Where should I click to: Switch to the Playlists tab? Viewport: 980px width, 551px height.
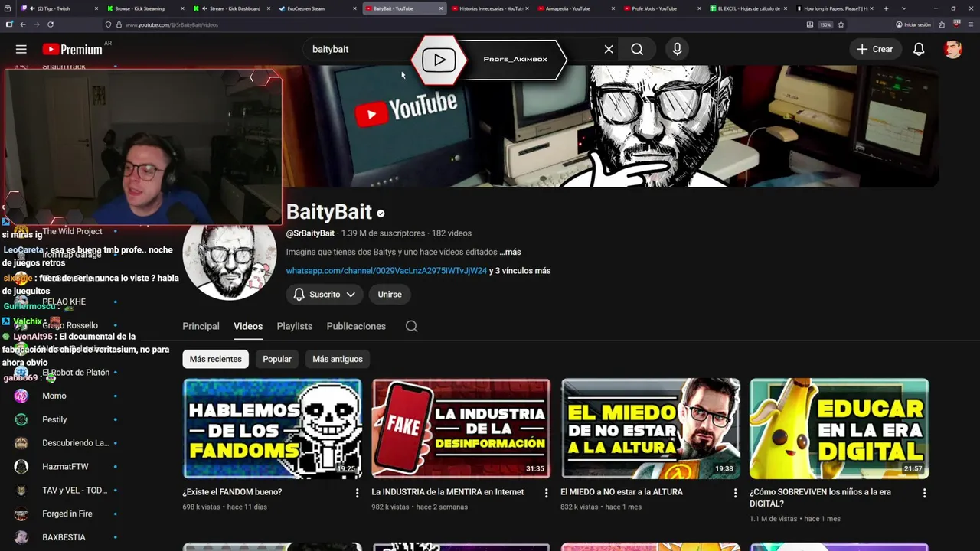click(295, 326)
